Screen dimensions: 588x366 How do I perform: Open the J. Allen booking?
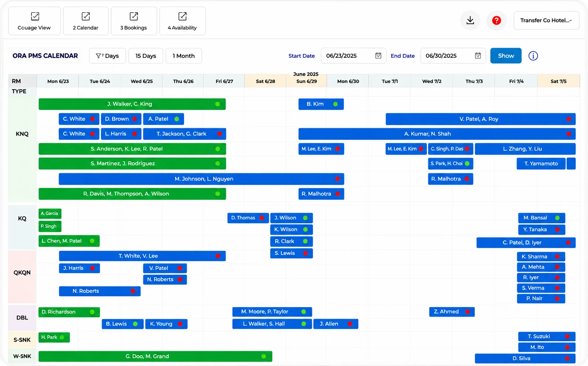click(336, 324)
